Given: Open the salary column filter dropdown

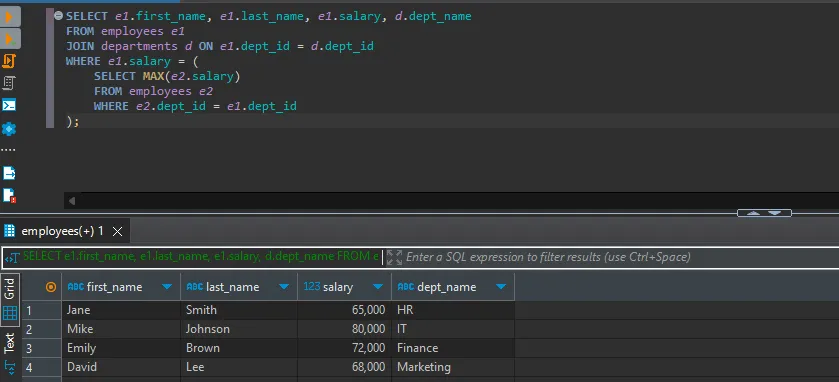Looking at the screenshot, I should [x=379, y=287].
